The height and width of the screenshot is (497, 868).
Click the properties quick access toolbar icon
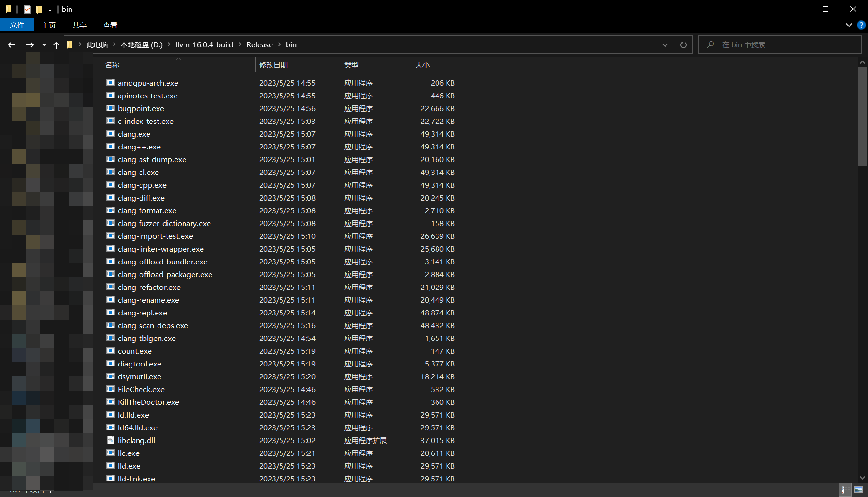27,9
